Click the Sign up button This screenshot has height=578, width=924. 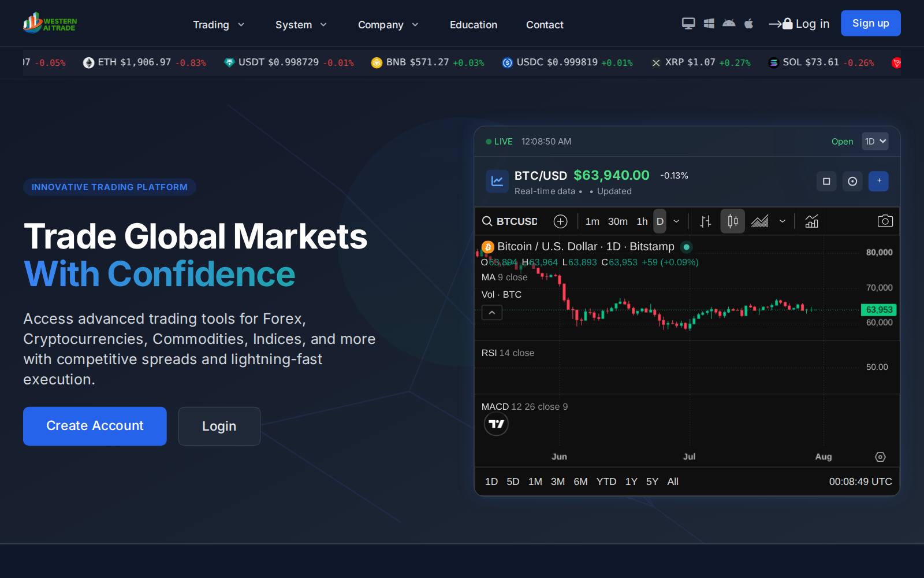[871, 23]
